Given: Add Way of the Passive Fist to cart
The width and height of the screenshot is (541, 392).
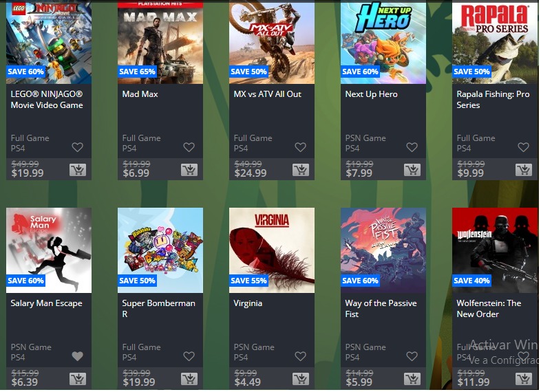Looking at the screenshot, I should [412, 378].
